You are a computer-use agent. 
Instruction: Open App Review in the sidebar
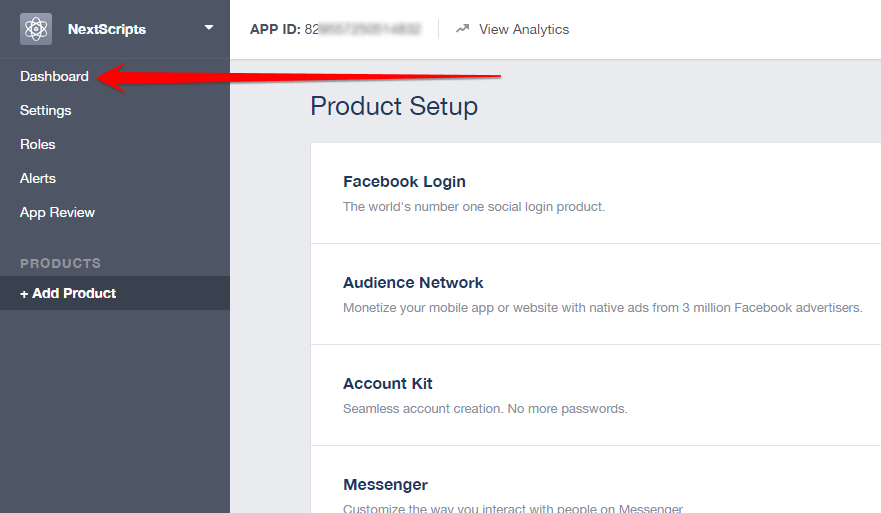[x=57, y=213]
